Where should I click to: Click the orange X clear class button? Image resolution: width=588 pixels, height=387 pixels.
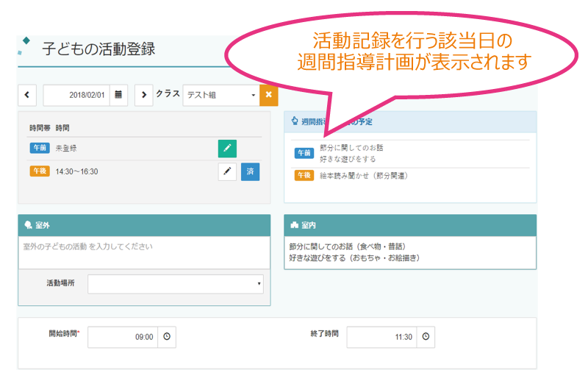pos(269,95)
